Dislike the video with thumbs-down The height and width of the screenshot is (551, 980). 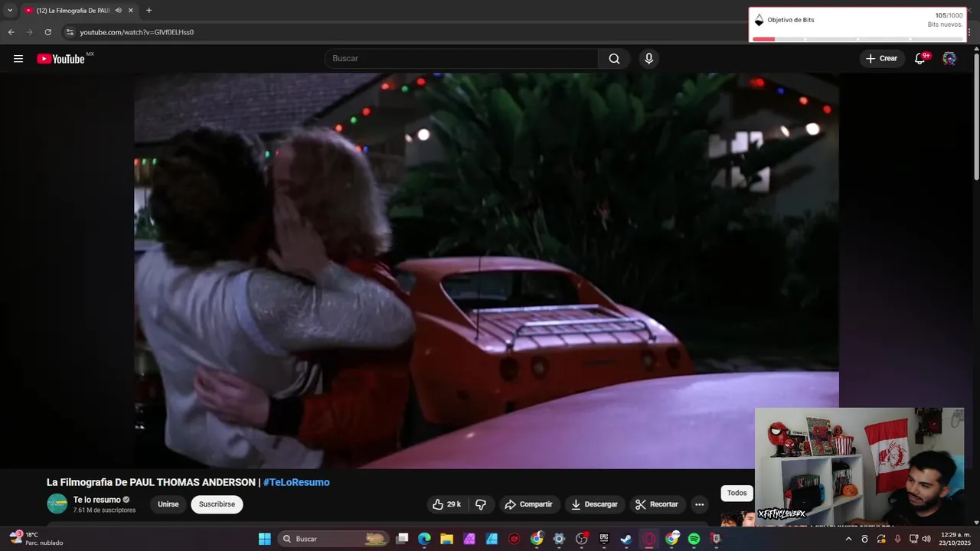481,504
